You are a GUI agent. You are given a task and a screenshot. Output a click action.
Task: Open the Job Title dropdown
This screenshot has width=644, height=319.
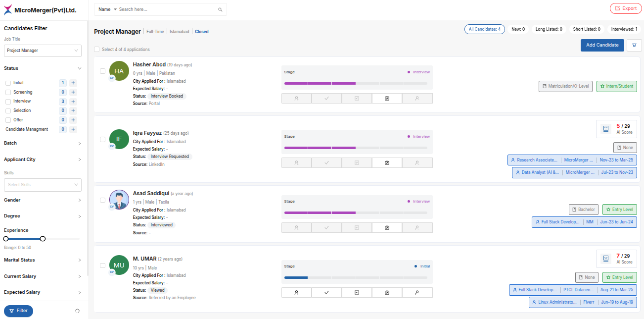click(43, 51)
